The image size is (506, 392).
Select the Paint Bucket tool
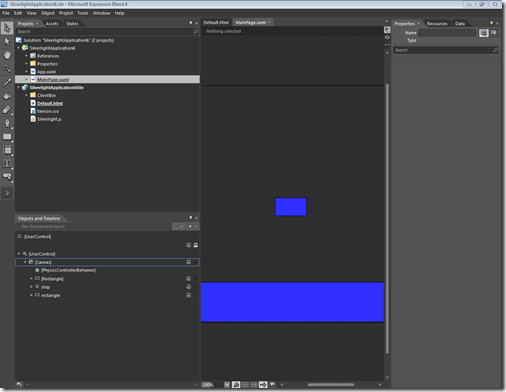(x=7, y=96)
